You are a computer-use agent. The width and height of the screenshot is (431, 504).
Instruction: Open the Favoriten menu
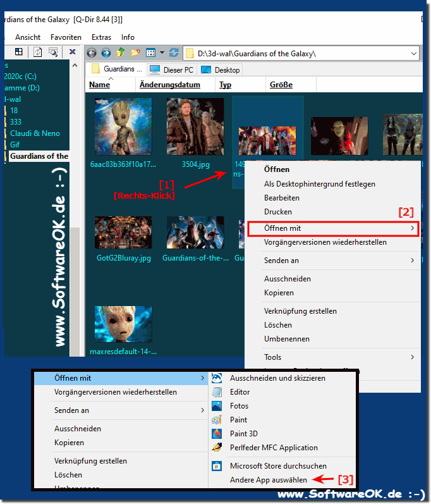click(66, 37)
